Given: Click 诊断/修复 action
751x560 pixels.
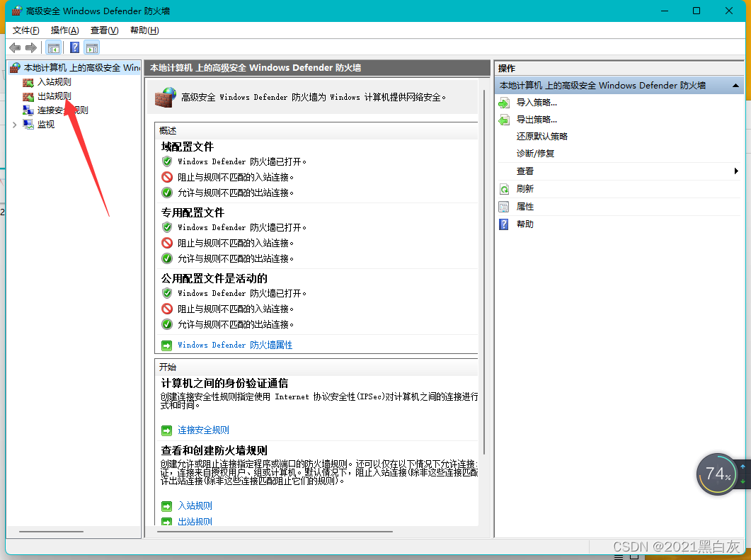Looking at the screenshot, I should click(535, 154).
